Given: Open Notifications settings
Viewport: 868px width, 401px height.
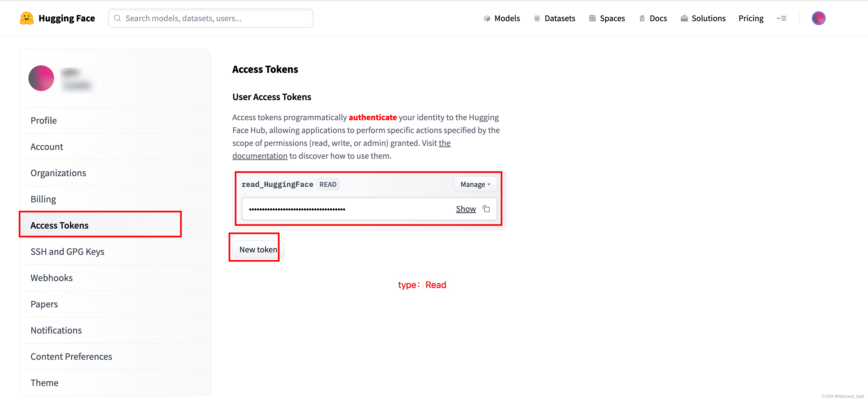Looking at the screenshot, I should (115, 331).
